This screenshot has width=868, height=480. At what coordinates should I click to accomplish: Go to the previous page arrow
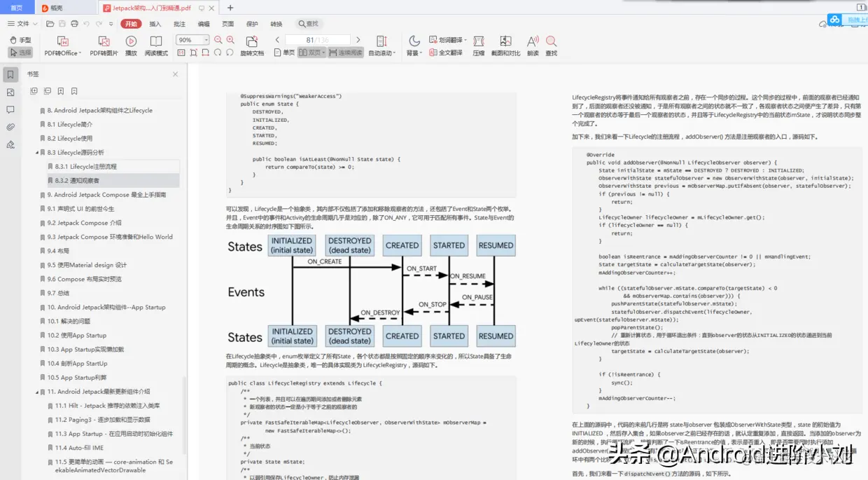click(x=277, y=40)
